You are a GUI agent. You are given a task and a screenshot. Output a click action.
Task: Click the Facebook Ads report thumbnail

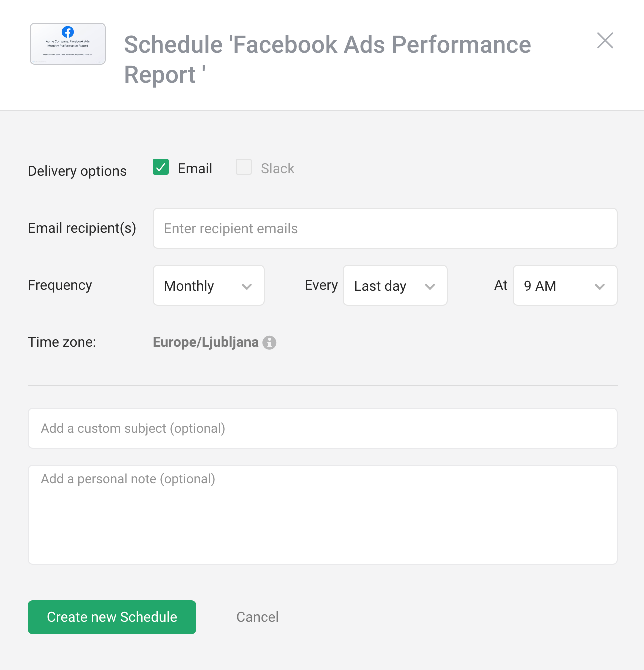click(67, 44)
